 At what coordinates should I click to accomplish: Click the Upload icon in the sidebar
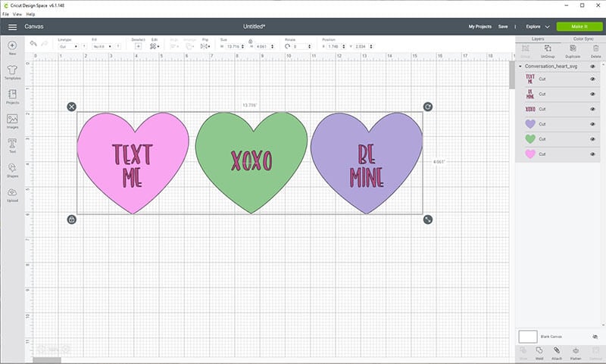tap(12, 194)
